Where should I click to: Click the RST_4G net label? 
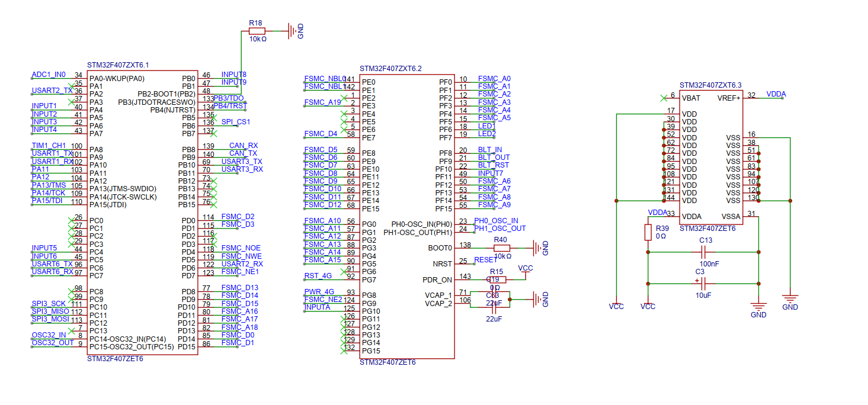[318, 276]
